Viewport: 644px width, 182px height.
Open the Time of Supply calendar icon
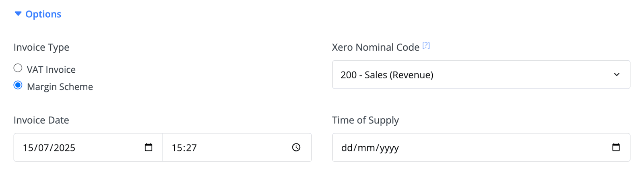pyautogui.click(x=616, y=147)
